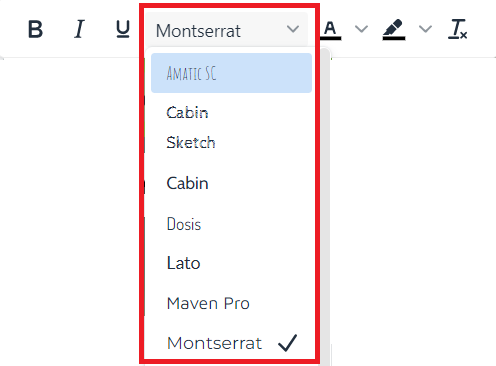This screenshot has height=366, width=496.
Task: Collapse the Montserrat font dropdown
Action: click(227, 30)
